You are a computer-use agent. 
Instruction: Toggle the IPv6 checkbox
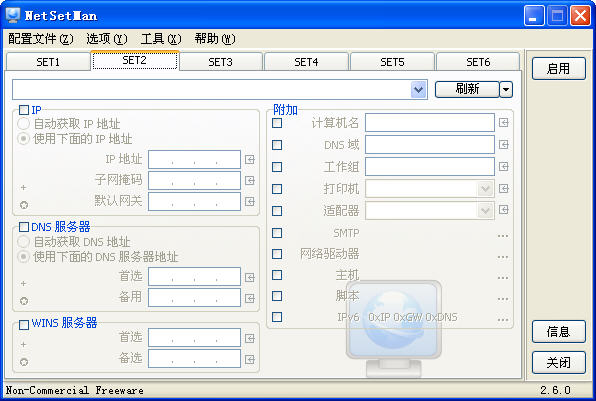click(x=277, y=317)
